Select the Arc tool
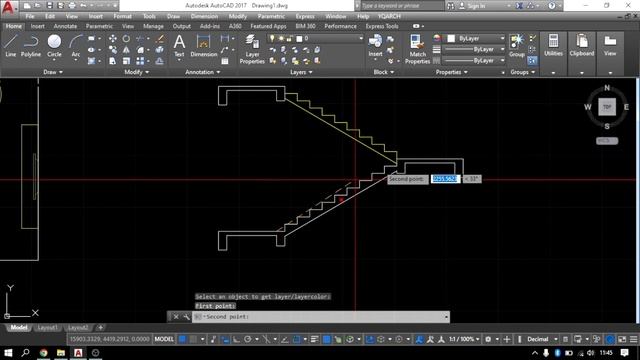Image resolution: width=640 pixels, height=360 pixels. point(76,45)
